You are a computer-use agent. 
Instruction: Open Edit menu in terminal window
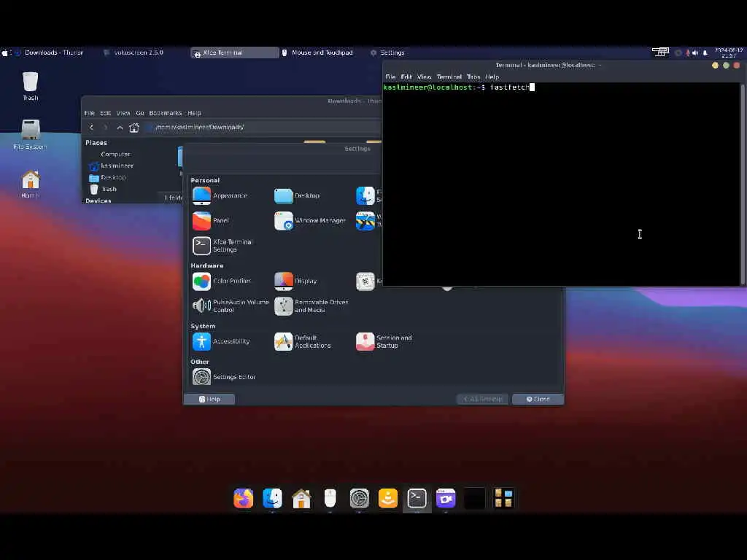point(406,77)
